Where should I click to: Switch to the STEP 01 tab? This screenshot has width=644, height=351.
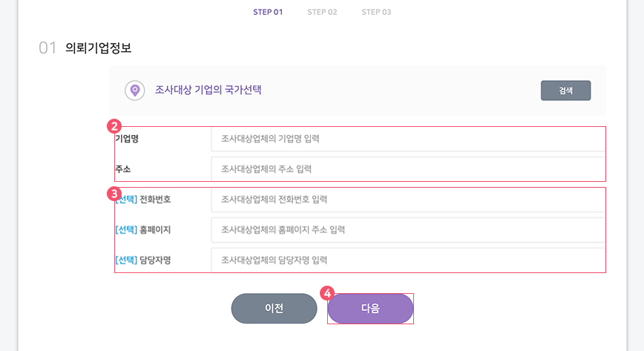click(268, 13)
